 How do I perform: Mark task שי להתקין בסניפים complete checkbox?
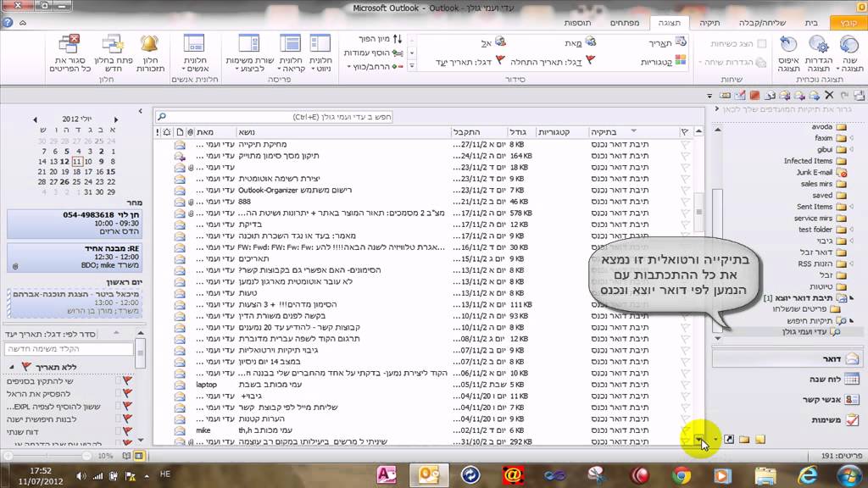click(x=118, y=381)
